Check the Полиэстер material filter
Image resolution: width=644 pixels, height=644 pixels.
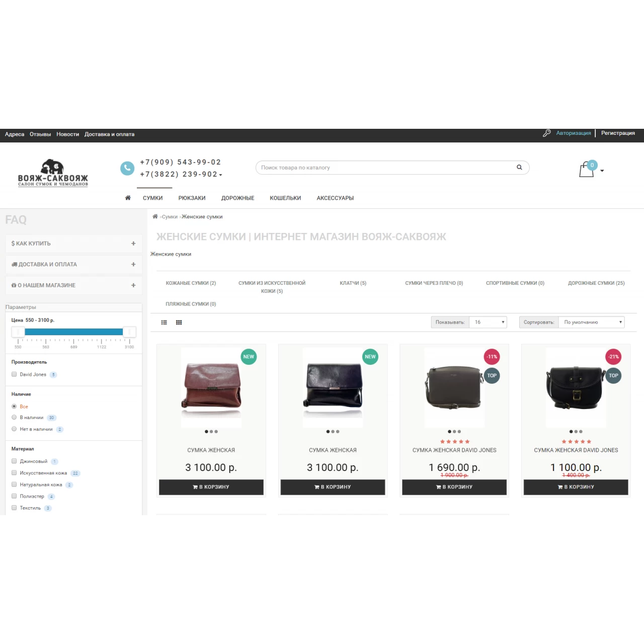14,496
